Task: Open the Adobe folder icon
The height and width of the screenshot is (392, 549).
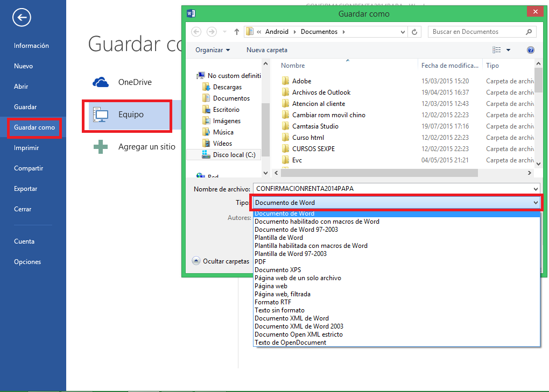Action: click(x=285, y=81)
